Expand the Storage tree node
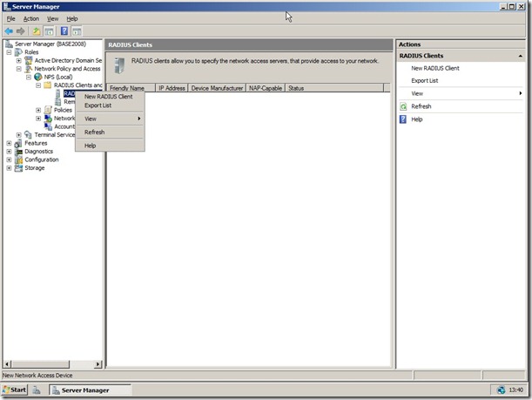The width and height of the screenshot is (532, 400). 10,168
